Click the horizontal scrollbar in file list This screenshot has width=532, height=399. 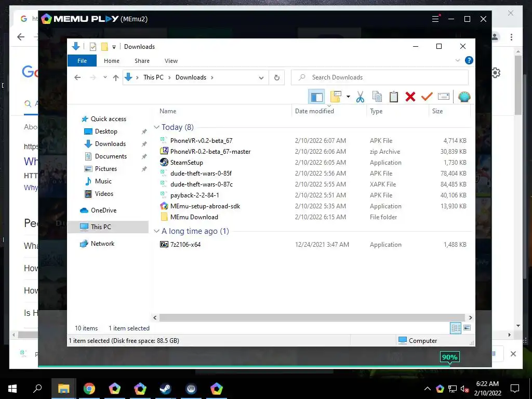(x=312, y=317)
